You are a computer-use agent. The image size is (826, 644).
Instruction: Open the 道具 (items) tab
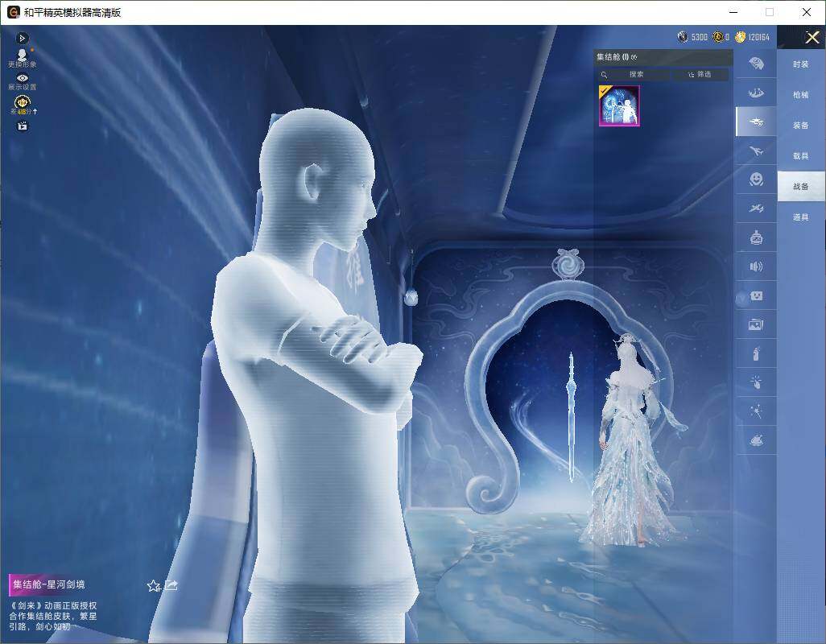pos(801,217)
